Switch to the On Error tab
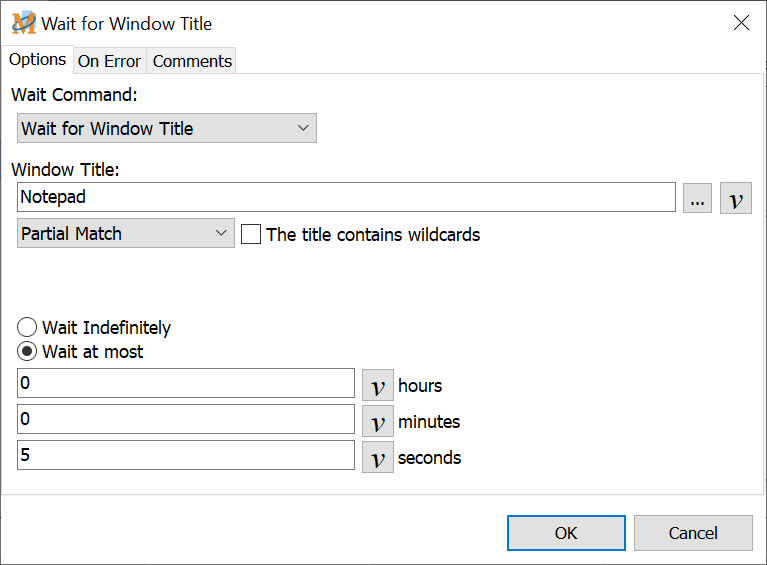This screenshot has height=565, width=767. (109, 61)
